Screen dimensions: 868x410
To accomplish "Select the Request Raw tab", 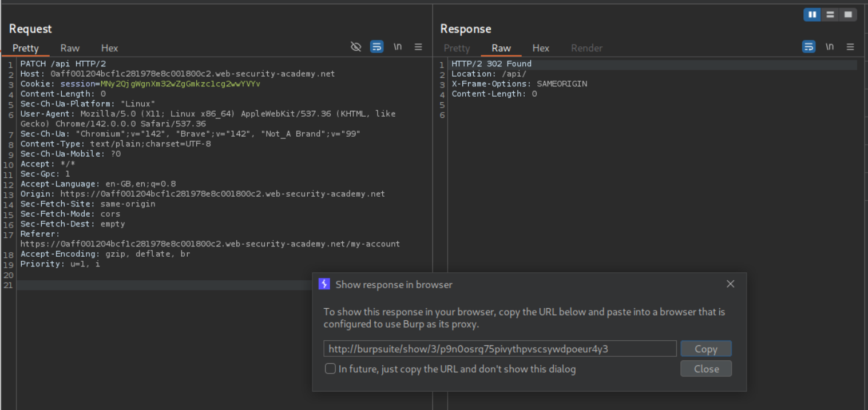I will 70,48.
